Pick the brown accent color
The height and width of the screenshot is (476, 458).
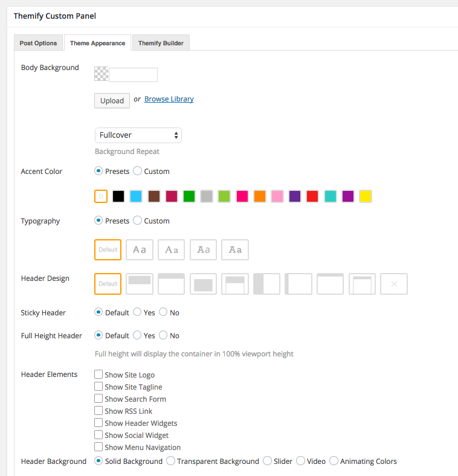154,196
